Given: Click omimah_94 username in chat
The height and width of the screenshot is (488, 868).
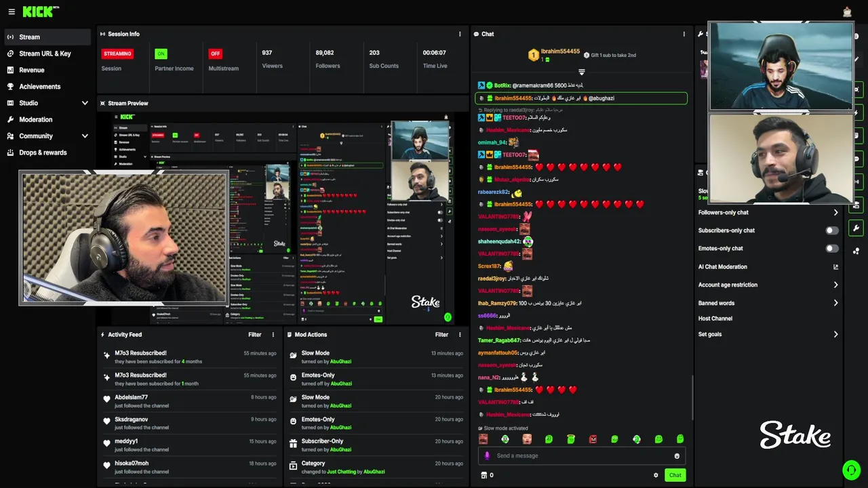Looking at the screenshot, I should tap(492, 142).
